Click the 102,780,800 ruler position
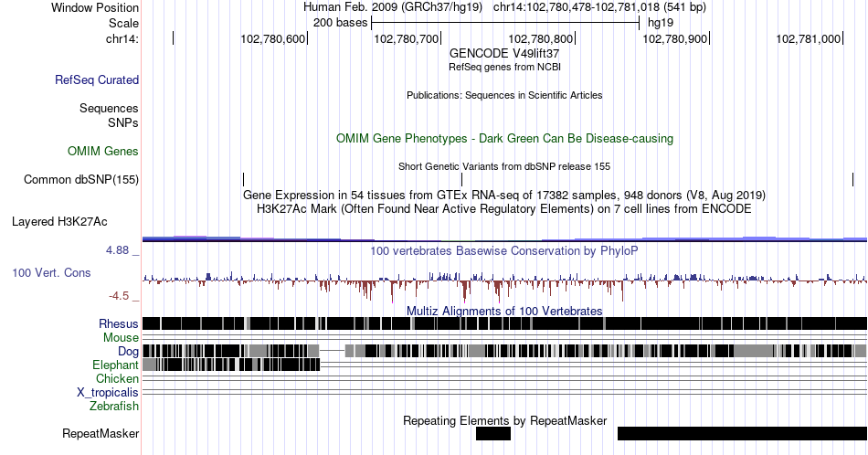Viewport: 868px width, 455px height. pos(541,38)
